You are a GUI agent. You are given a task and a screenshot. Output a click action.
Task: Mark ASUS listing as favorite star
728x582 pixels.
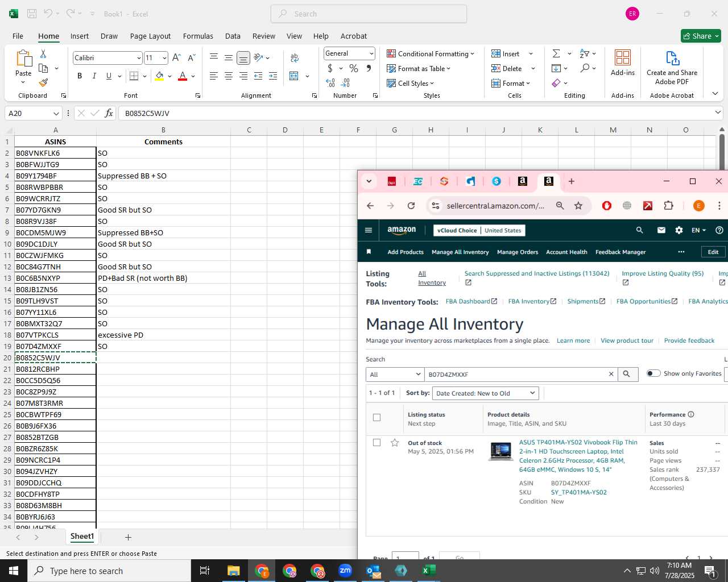395,443
